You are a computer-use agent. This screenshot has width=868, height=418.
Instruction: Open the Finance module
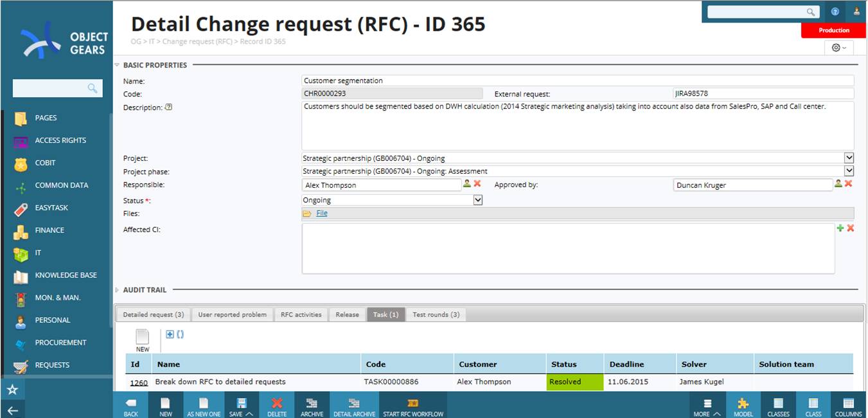point(49,230)
